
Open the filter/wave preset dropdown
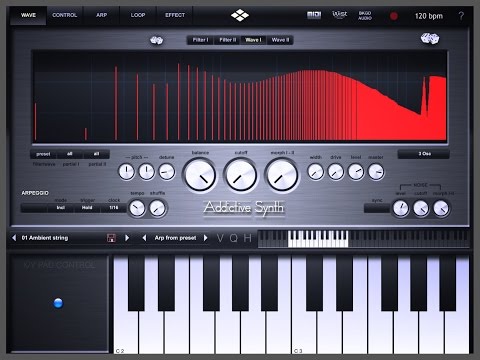coord(43,154)
